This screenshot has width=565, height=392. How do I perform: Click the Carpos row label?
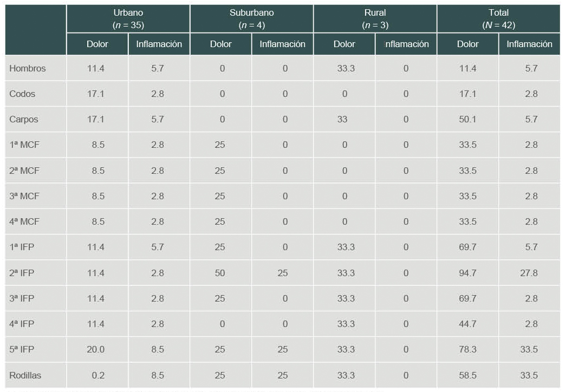(24, 119)
